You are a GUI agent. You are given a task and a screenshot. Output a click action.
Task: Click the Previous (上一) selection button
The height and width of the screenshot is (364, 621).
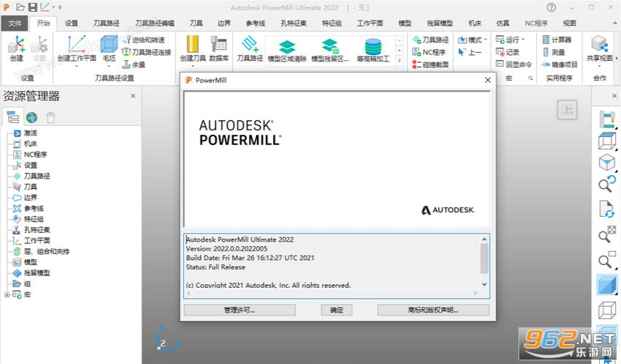(469, 52)
